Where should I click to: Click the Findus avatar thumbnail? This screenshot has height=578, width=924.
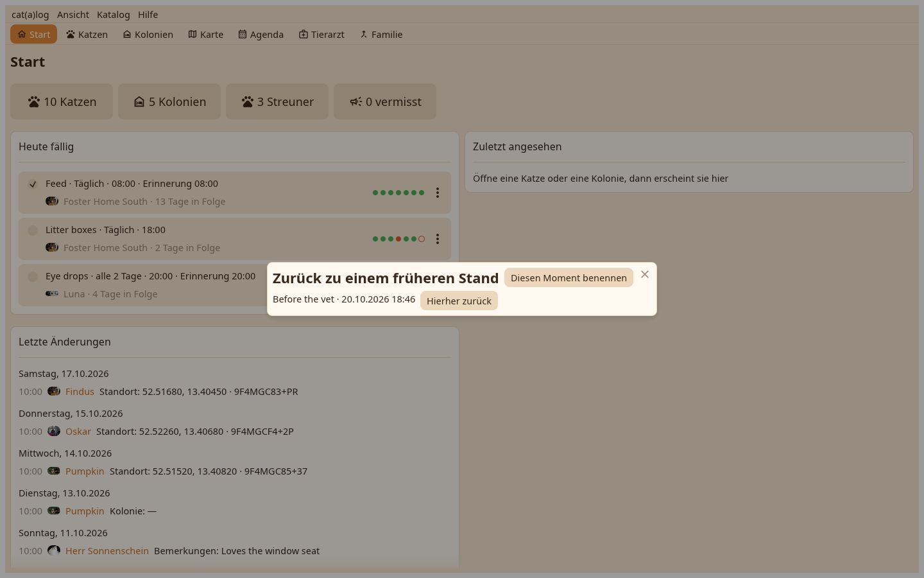coord(54,391)
